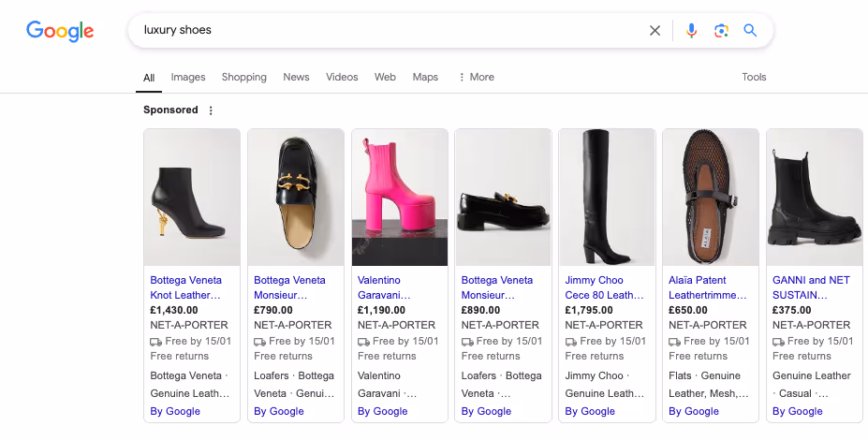The width and height of the screenshot is (868, 441).
Task: Click the Google logo
Action: 60,31
